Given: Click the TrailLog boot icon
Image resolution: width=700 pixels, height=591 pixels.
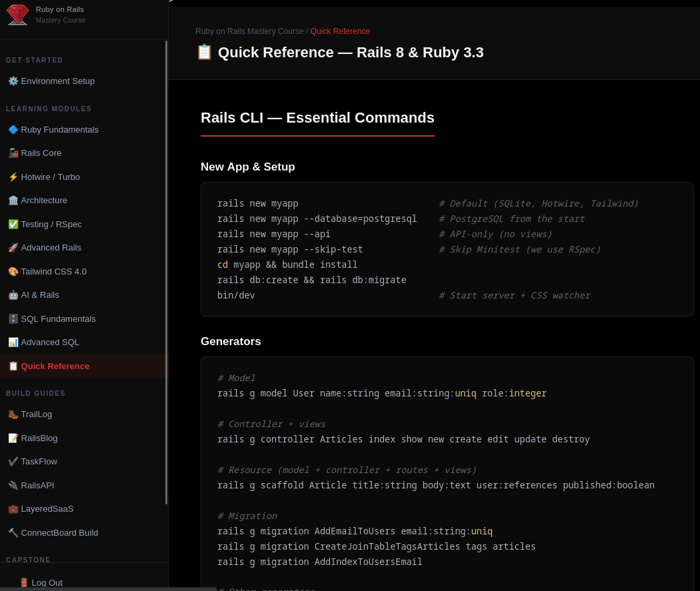Looking at the screenshot, I should pyautogui.click(x=13, y=414).
